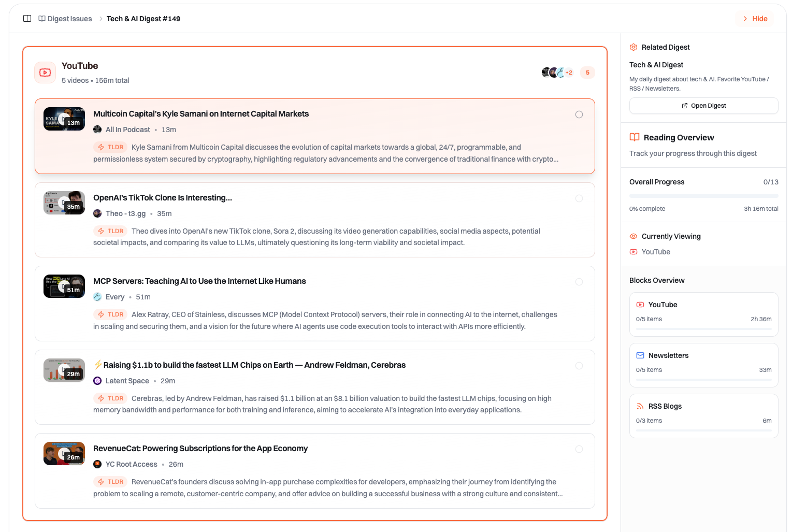Open Digest Issues breadcrumb
The width and height of the screenshot is (792, 532).
pos(65,19)
